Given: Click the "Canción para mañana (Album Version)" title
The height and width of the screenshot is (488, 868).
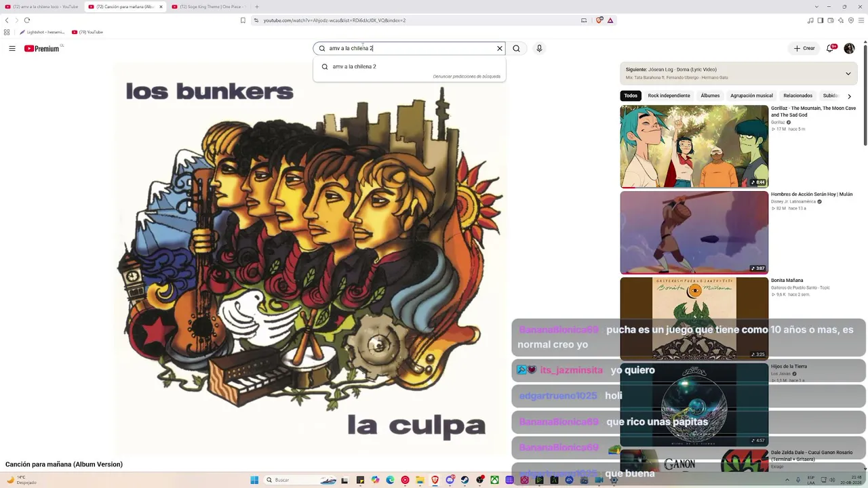Looking at the screenshot, I should 64,464.
